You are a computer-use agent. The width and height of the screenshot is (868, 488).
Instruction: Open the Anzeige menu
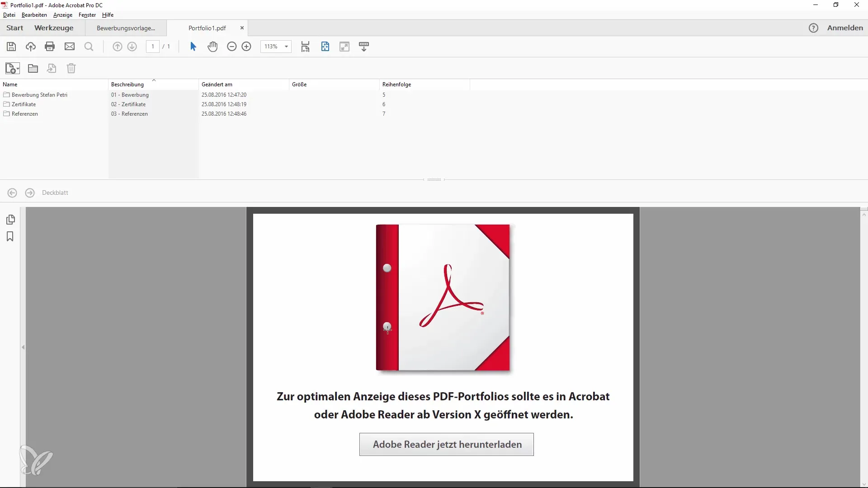pos(63,15)
